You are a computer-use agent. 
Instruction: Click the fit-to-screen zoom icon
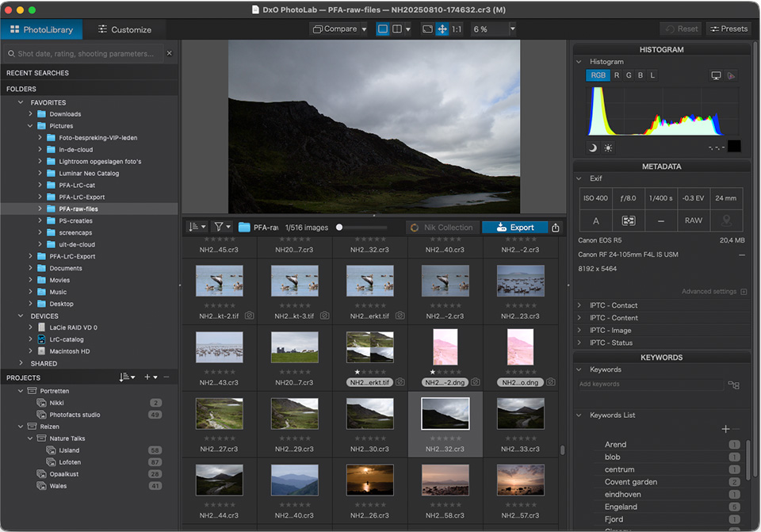coord(427,29)
